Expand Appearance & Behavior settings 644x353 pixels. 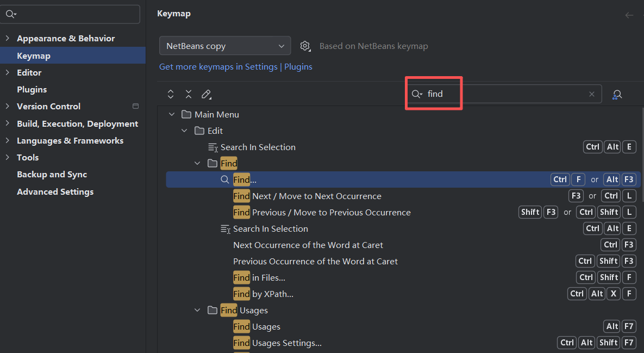click(x=8, y=38)
